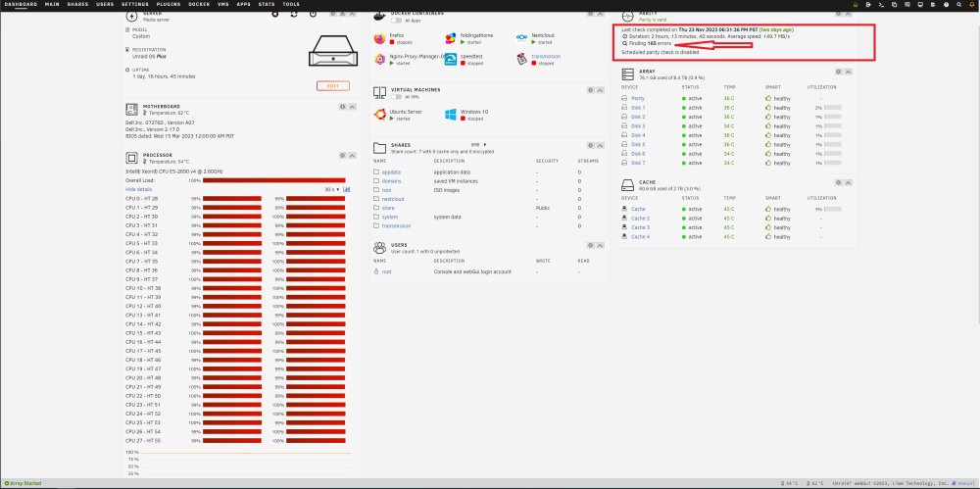The image size is (980, 489).
Task: Click the nextcloud share link
Action: point(393,199)
